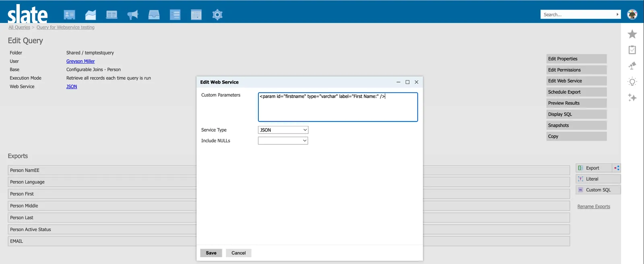
Task: Click Edit Web Service in right menu
Action: (x=576, y=81)
